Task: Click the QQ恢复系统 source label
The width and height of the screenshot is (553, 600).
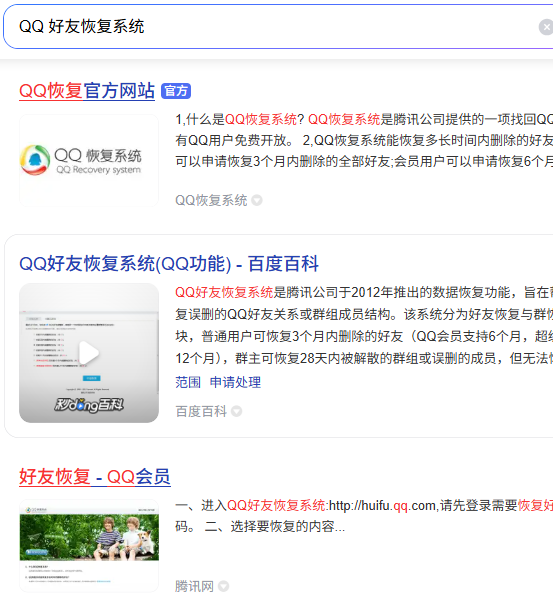Action: click(211, 200)
